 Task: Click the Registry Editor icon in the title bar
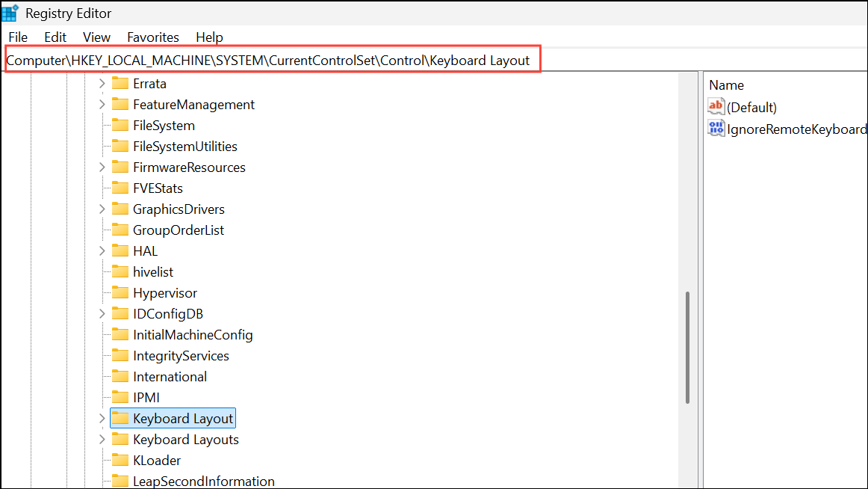10,12
